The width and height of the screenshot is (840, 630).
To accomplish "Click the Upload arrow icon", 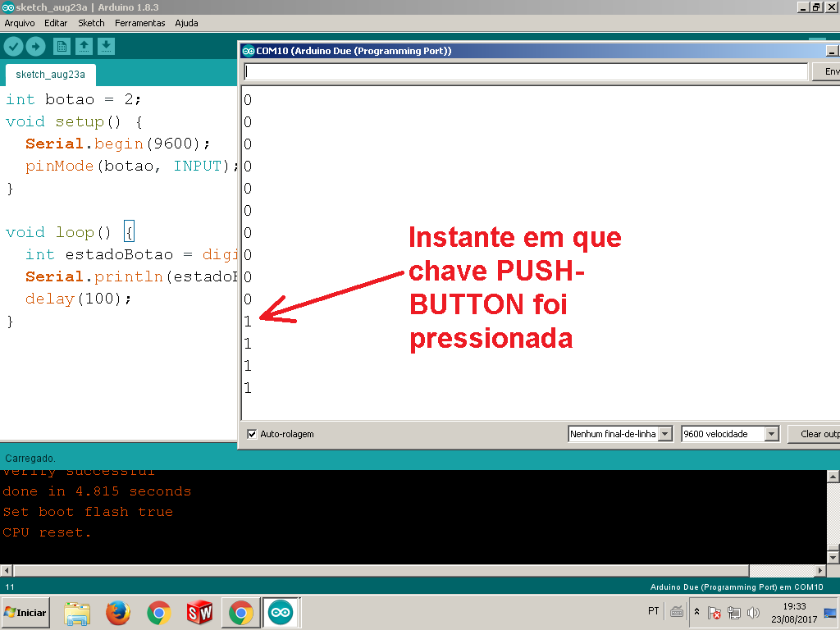I will (35, 47).
